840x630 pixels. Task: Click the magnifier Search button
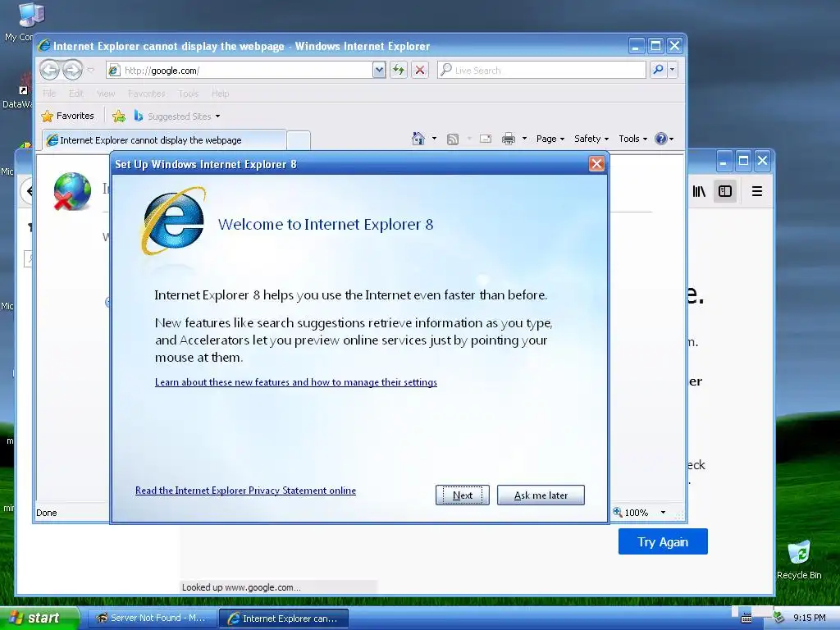[x=658, y=70]
